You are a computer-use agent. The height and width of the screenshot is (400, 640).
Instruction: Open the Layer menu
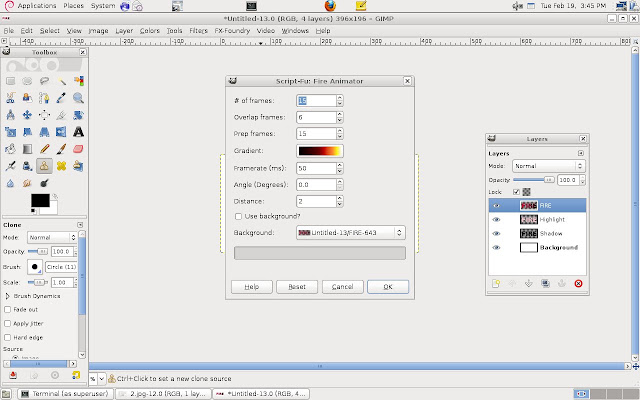point(124,31)
